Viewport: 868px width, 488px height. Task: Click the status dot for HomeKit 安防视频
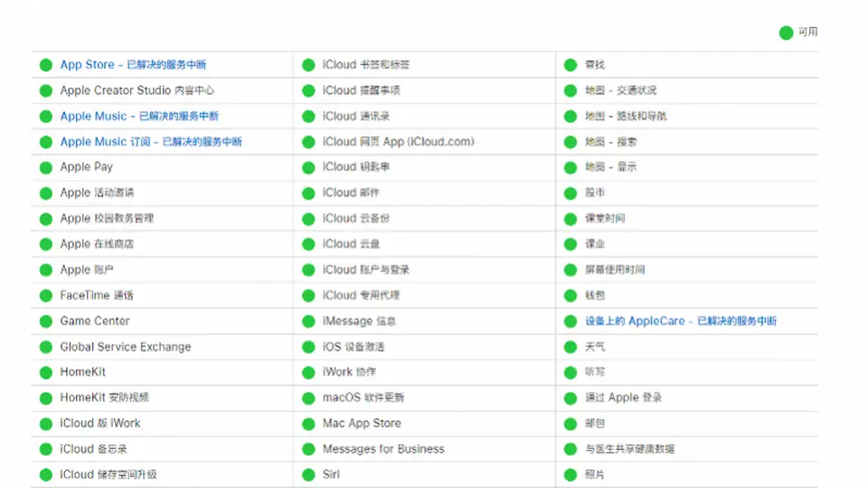coord(46,398)
